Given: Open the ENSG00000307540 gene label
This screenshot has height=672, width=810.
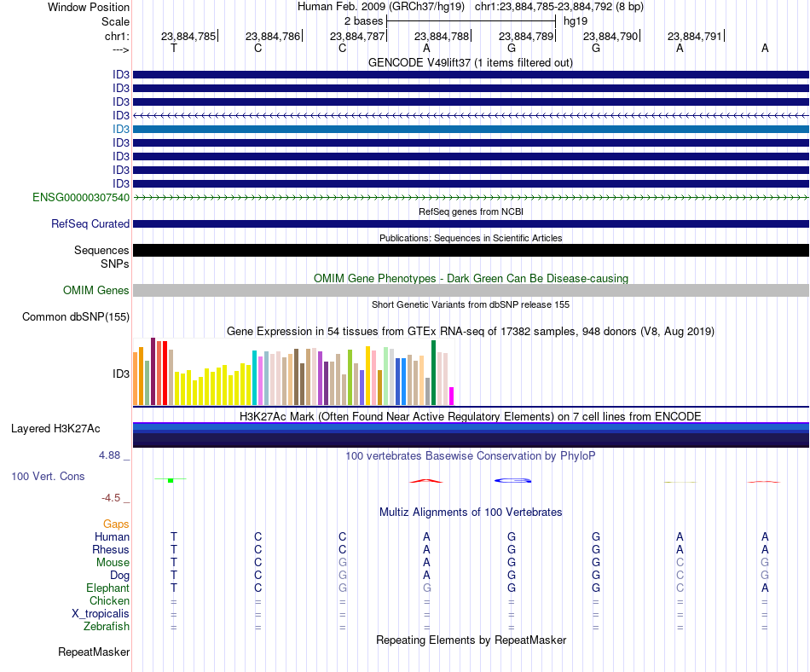Looking at the screenshot, I should pos(81,197).
